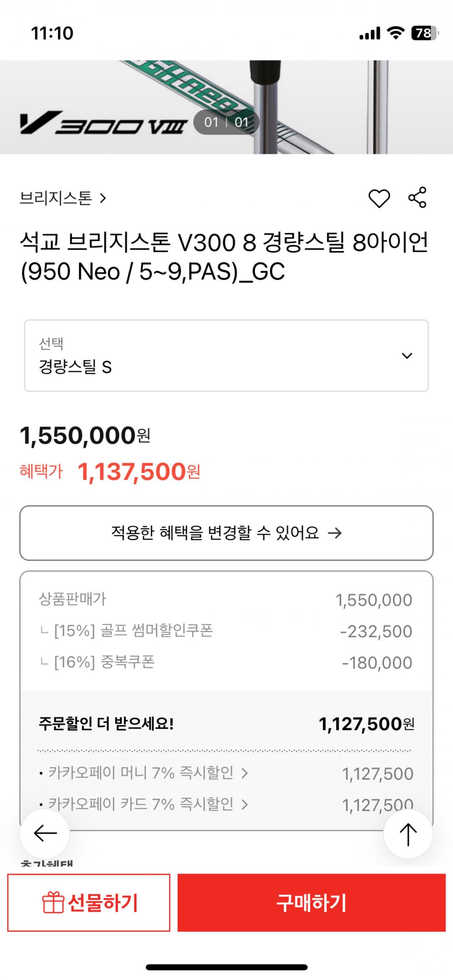Tap the dropdown chevron in 선택 box
Viewport: 453px width, 980px height.
pyautogui.click(x=407, y=356)
